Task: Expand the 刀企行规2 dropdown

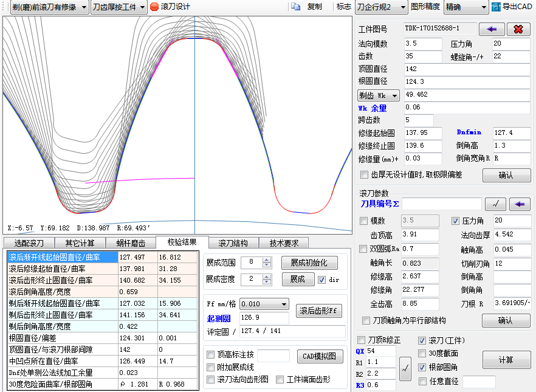Action: point(382,7)
